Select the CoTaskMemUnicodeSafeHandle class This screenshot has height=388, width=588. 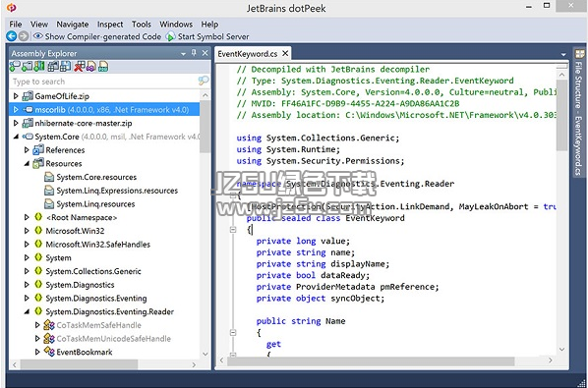(x=114, y=339)
